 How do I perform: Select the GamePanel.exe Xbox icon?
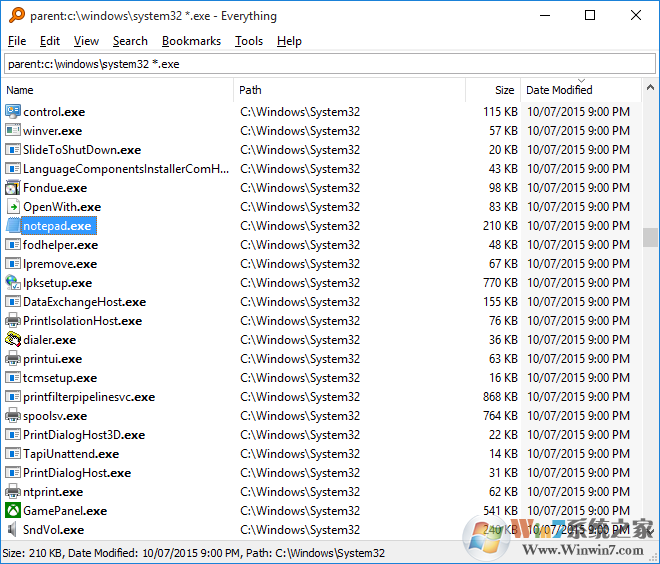click(x=13, y=511)
